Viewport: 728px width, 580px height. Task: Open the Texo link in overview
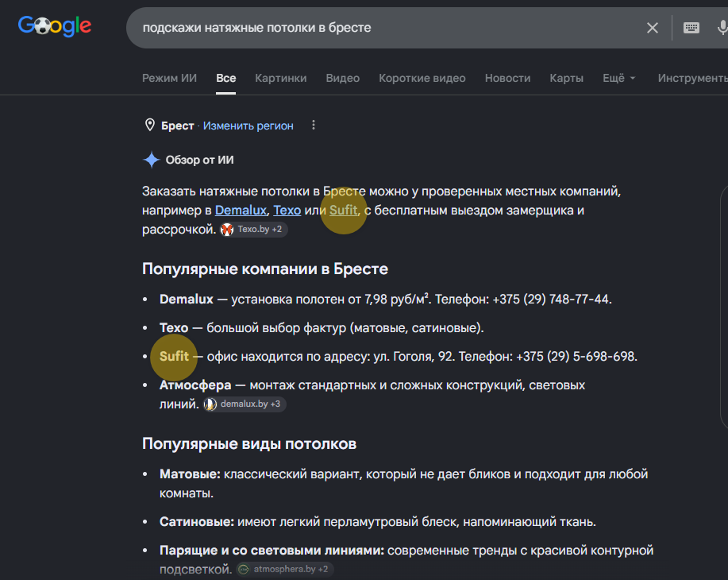pyautogui.click(x=287, y=211)
